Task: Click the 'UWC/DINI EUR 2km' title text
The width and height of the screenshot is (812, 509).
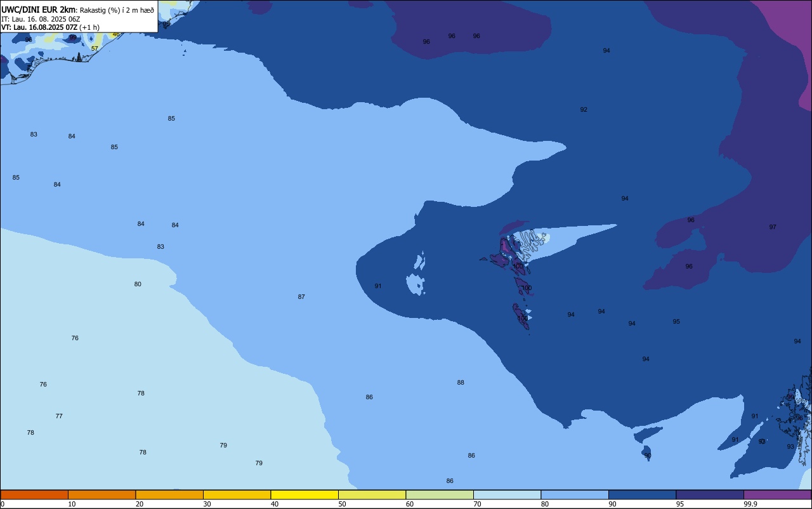Action: click(38, 10)
